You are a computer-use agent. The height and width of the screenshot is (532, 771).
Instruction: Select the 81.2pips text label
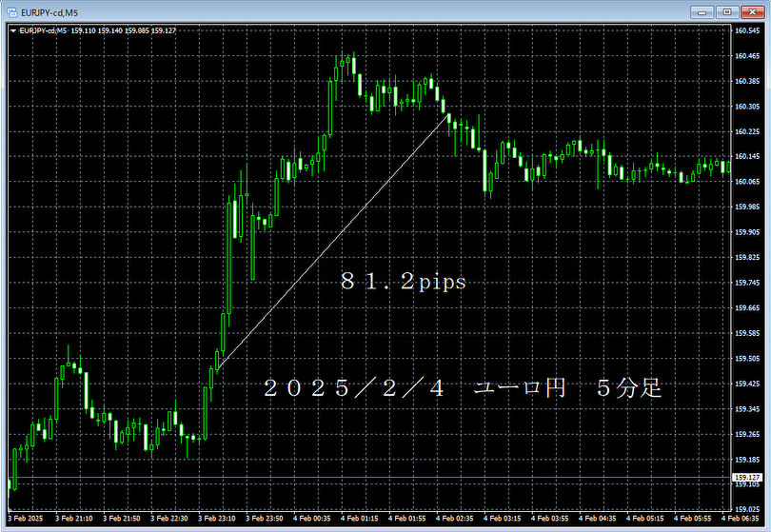[x=404, y=282]
